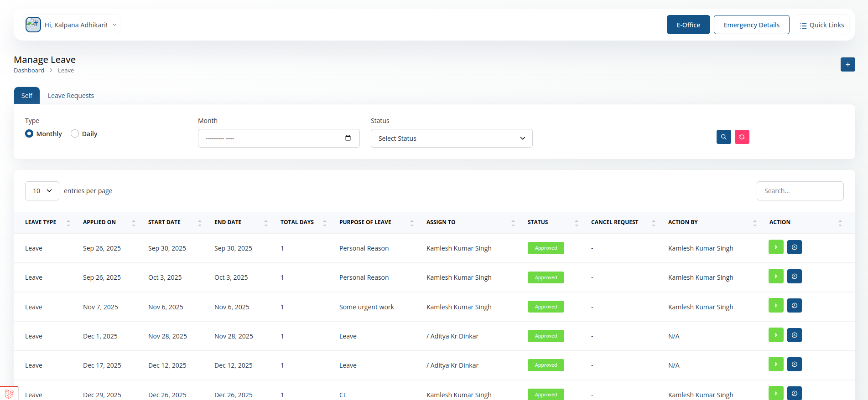Click green view icon for Oct 3 leave

[776, 276]
